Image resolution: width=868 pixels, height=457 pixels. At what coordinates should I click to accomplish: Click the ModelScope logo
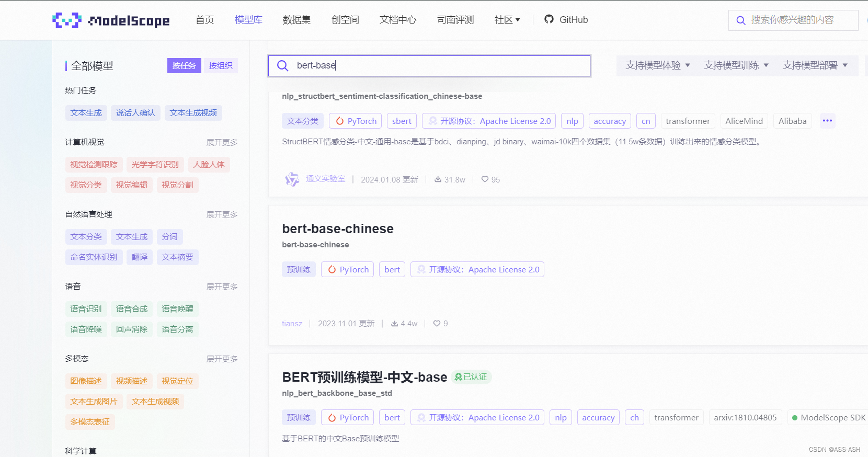111,20
